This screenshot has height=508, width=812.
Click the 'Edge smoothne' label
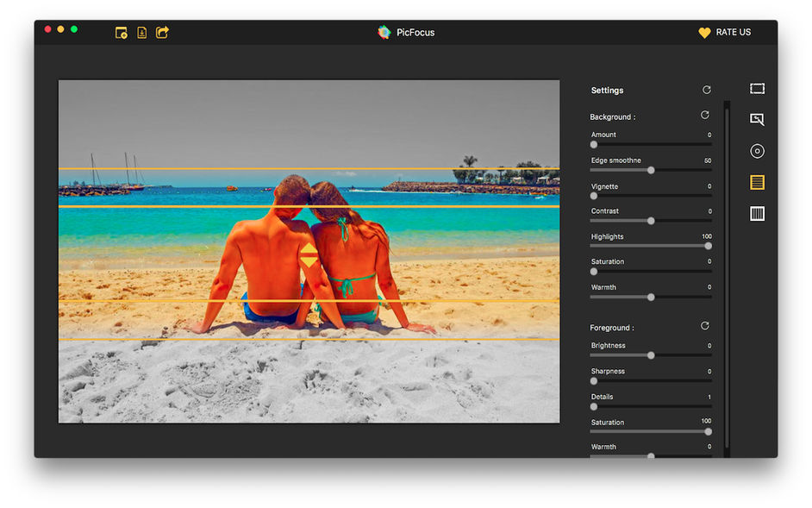(x=615, y=160)
